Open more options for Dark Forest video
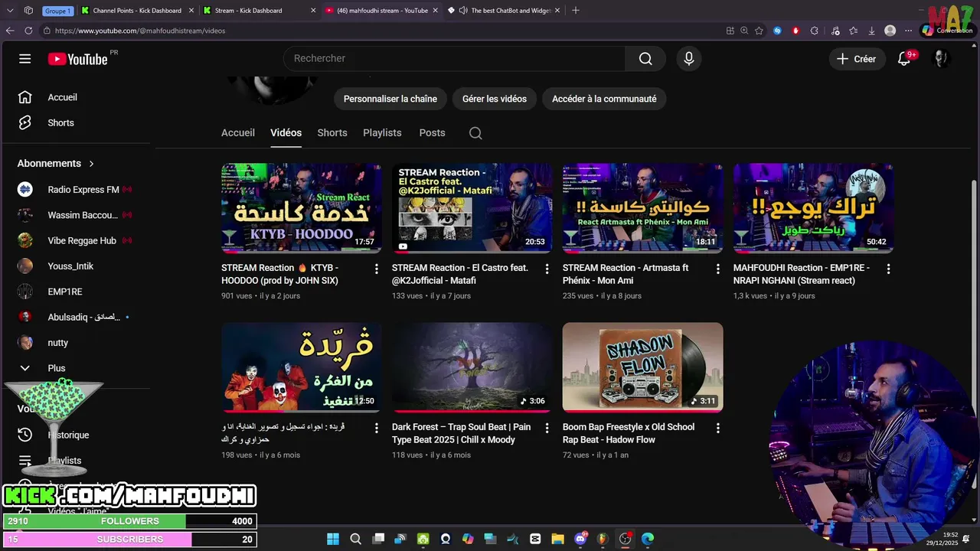This screenshot has width=980, height=551. click(547, 428)
